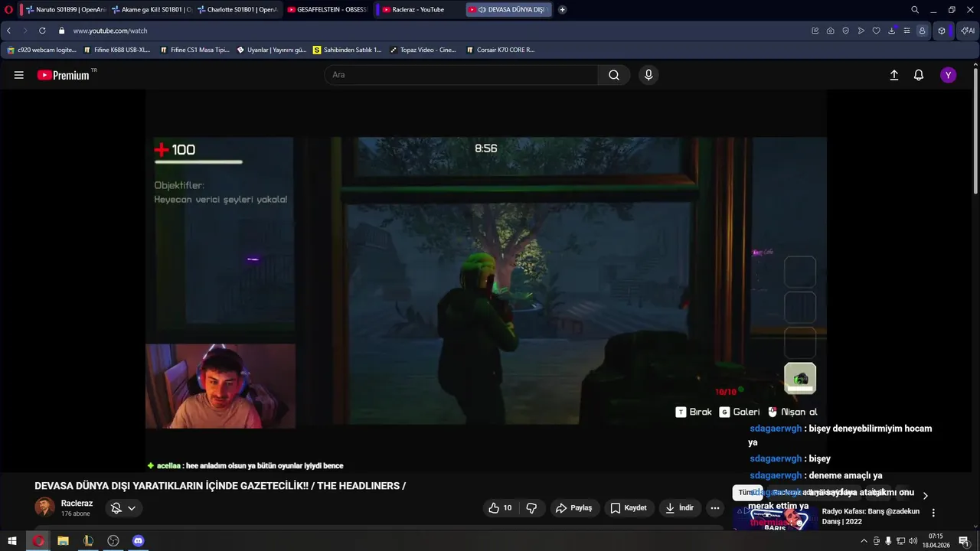This screenshot has width=980, height=551.
Task: Save the video using Kaydet
Action: tap(629, 508)
